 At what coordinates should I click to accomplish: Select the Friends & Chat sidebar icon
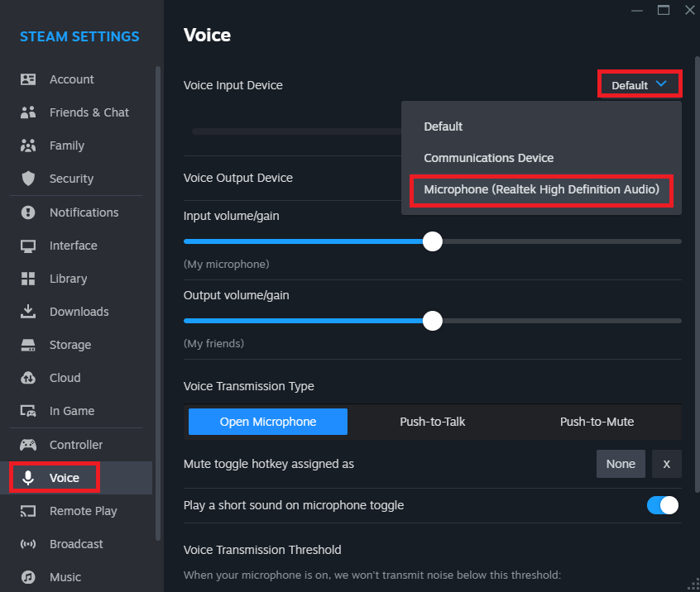point(29,112)
